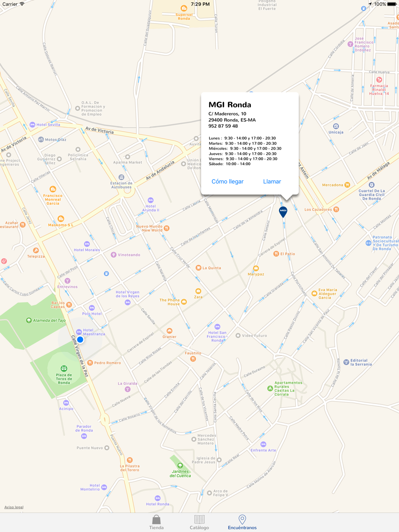Tap the Pedro Romero restaurant icon
The height and width of the screenshot is (532, 399).
[x=90, y=363]
